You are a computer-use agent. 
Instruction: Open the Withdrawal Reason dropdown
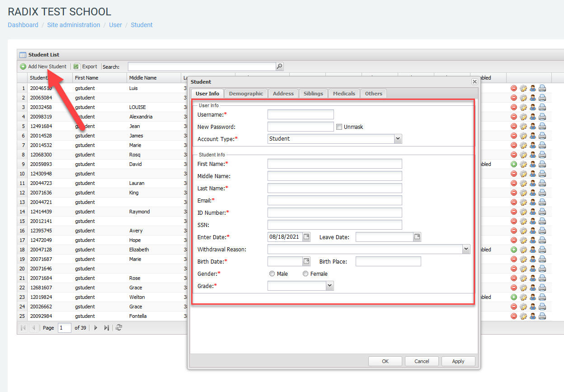[x=466, y=249]
